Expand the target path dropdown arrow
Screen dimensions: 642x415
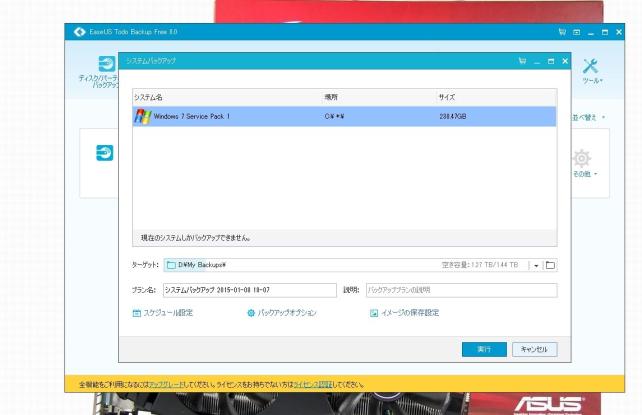tap(536, 266)
